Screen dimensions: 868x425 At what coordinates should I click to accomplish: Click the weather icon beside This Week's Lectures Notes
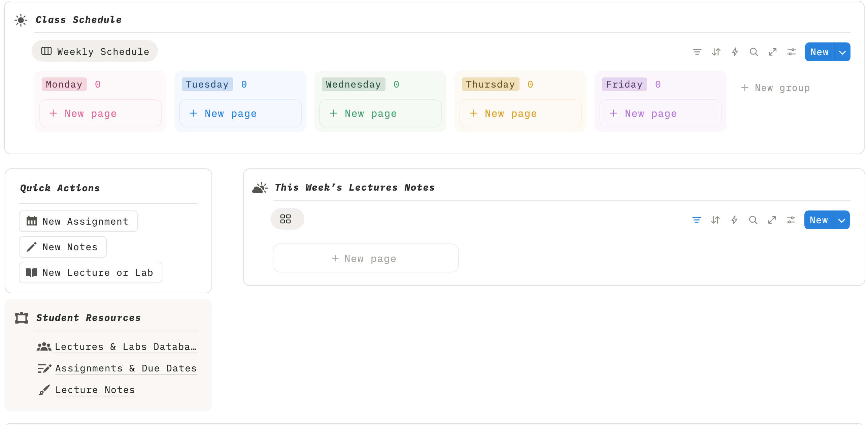[260, 187]
